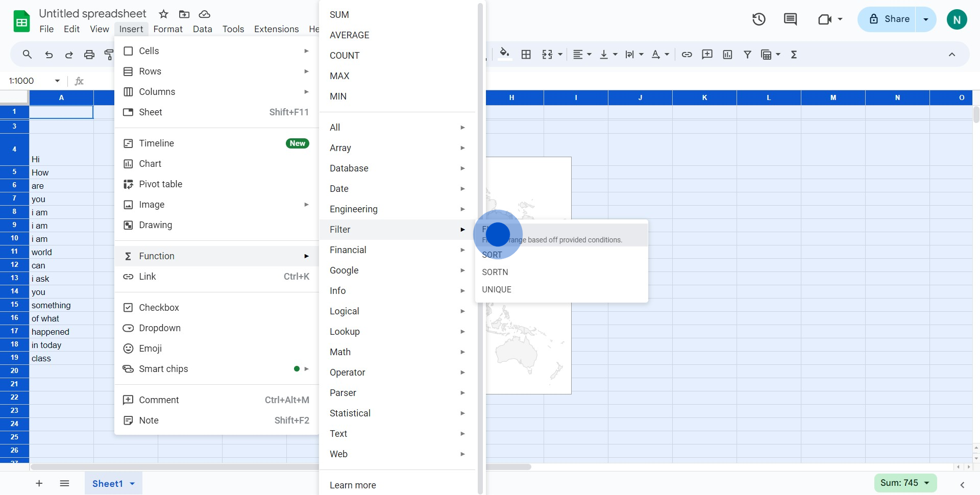This screenshot has width=980, height=495.
Task: Open the meeting options dropdown arrow
Action: (x=840, y=19)
